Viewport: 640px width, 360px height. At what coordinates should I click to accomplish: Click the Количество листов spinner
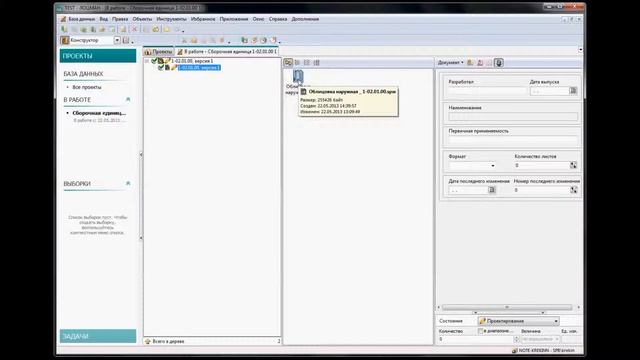click(573, 165)
